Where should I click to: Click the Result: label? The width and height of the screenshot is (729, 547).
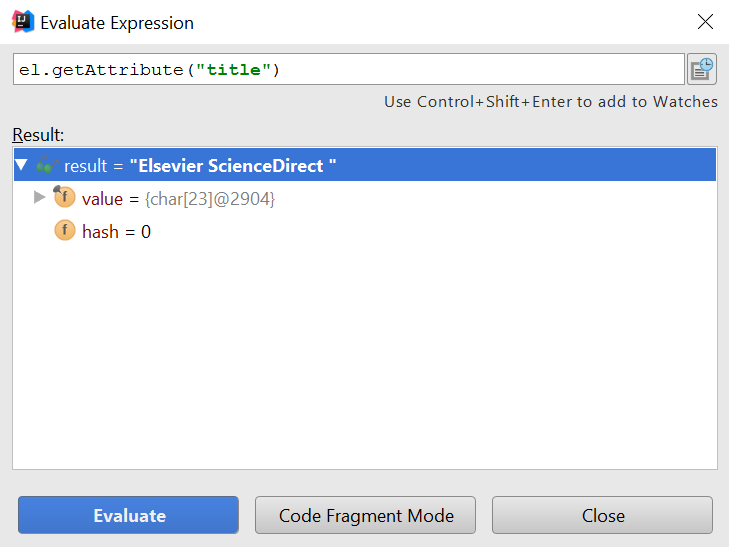click(x=38, y=134)
